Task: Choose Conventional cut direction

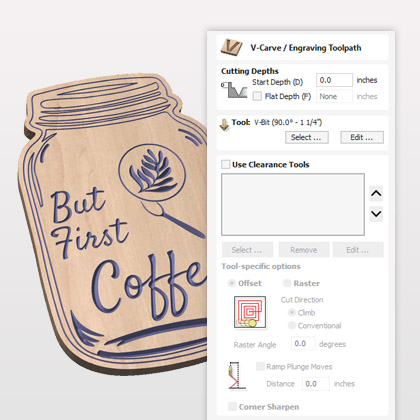Action: click(292, 325)
